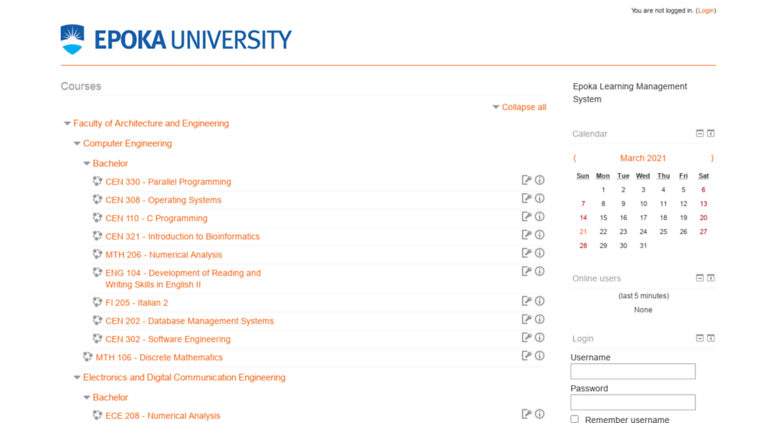Open the March 2021 calendar link

coord(643,158)
